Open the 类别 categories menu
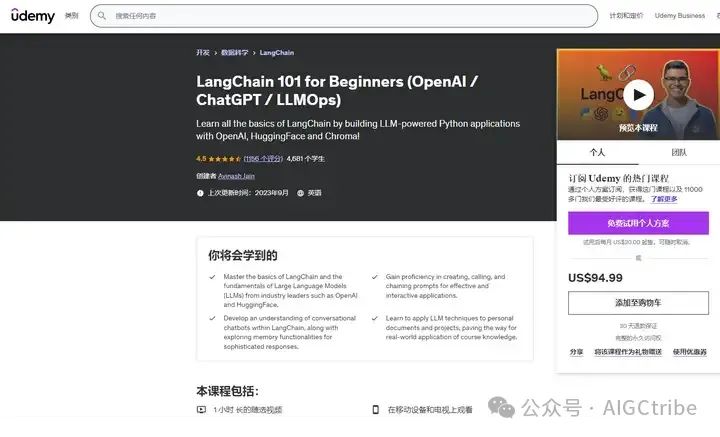The width and height of the screenshot is (720, 437). [71, 16]
